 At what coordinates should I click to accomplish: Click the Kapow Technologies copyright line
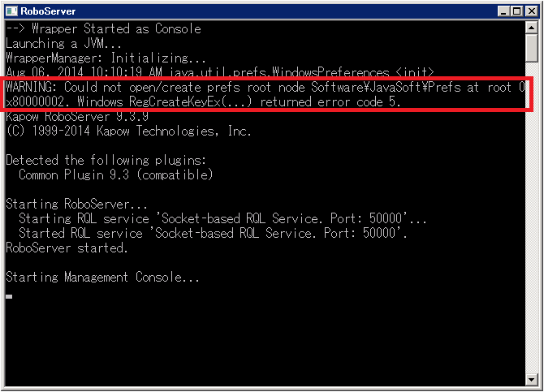click(128, 131)
